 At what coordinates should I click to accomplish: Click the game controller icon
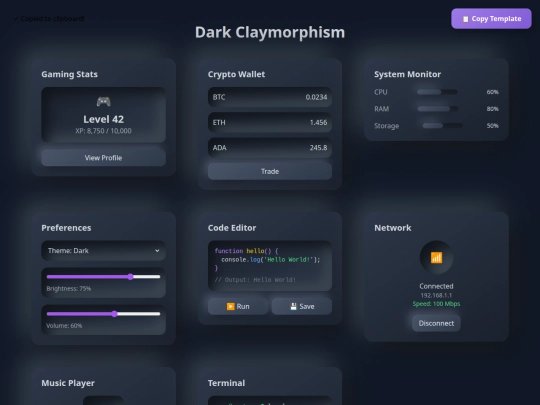pos(103,101)
